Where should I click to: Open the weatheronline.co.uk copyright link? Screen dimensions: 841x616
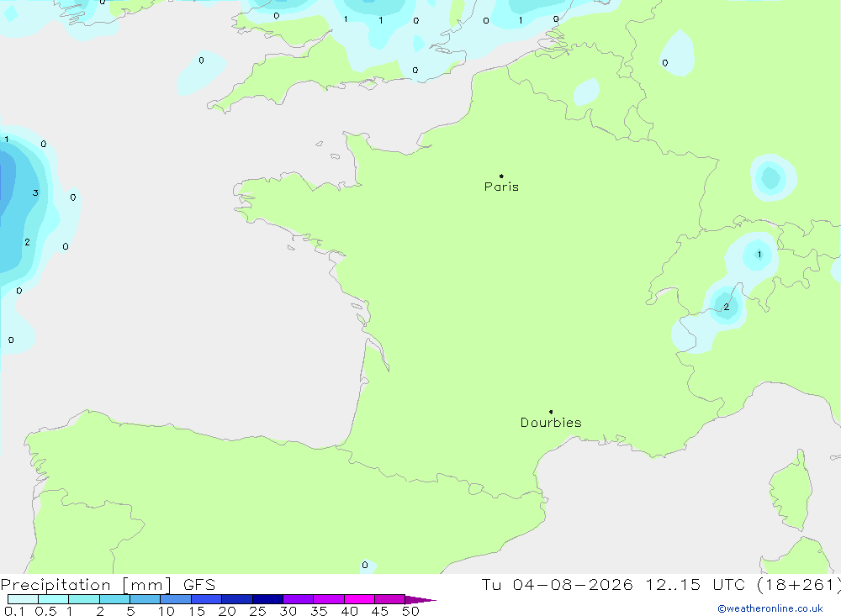click(x=770, y=608)
